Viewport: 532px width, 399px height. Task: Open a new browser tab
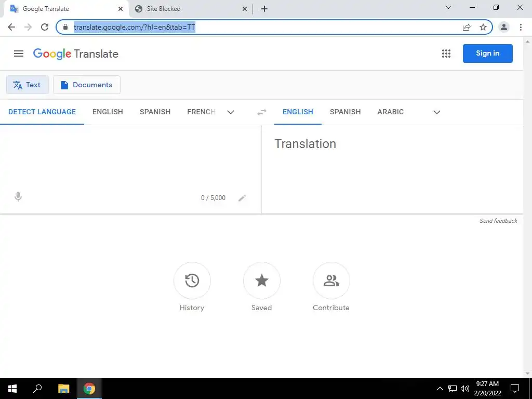(264, 9)
